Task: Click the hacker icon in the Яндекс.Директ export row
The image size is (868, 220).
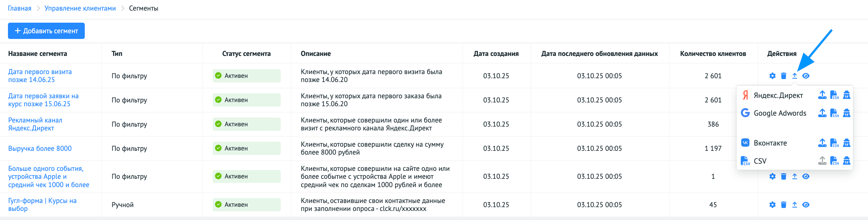Action: [847, 95]
